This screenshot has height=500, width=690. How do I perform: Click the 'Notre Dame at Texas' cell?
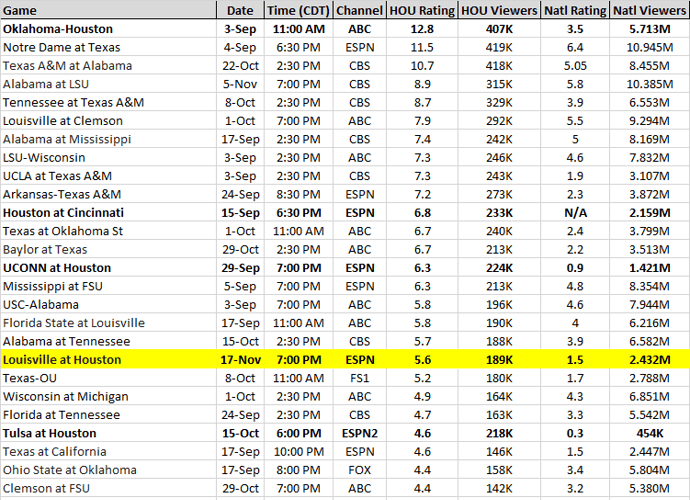click(x=108, y=47)
